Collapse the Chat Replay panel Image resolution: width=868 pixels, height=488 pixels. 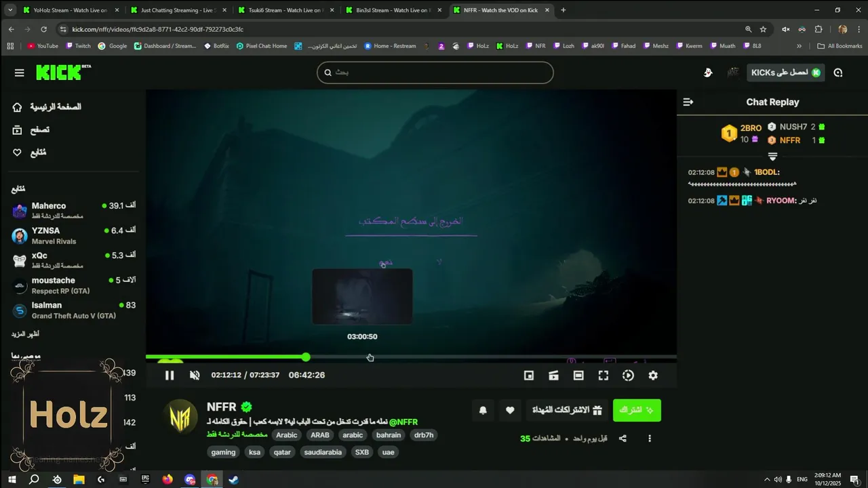(688, 102)
